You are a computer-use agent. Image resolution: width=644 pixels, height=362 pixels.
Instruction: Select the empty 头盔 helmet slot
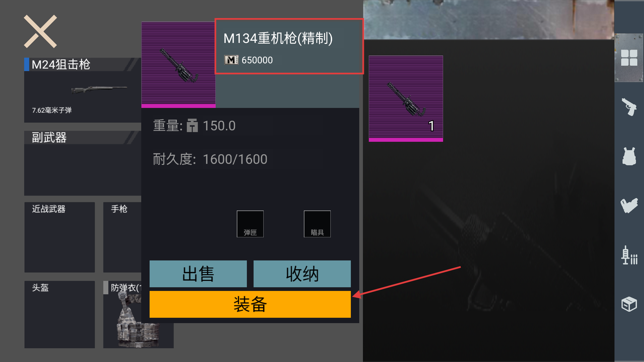coord(59,314)
